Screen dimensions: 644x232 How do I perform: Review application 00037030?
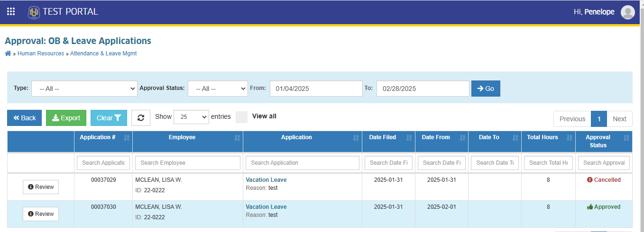pos(41,214)
